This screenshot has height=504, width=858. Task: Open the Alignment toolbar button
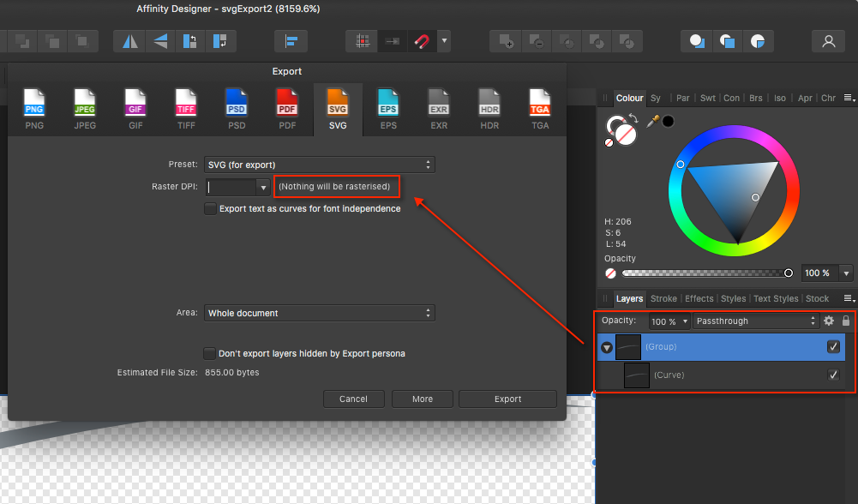[291, 41]
